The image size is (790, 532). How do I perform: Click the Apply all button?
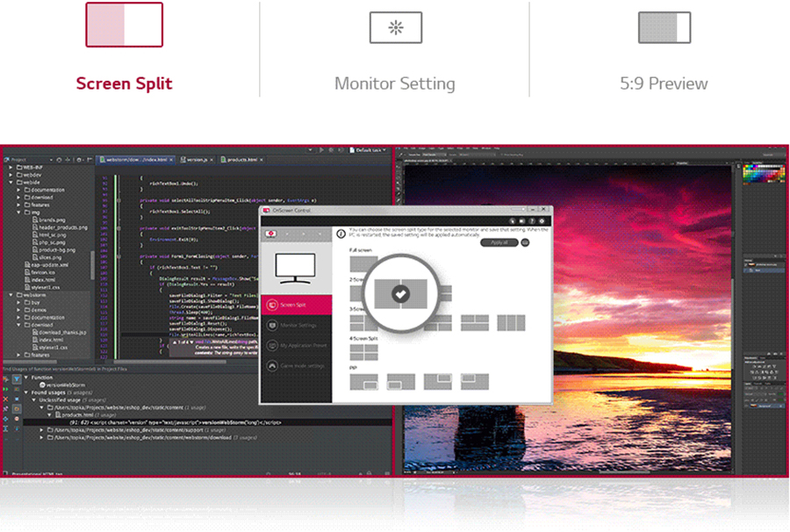click(499, 243)
